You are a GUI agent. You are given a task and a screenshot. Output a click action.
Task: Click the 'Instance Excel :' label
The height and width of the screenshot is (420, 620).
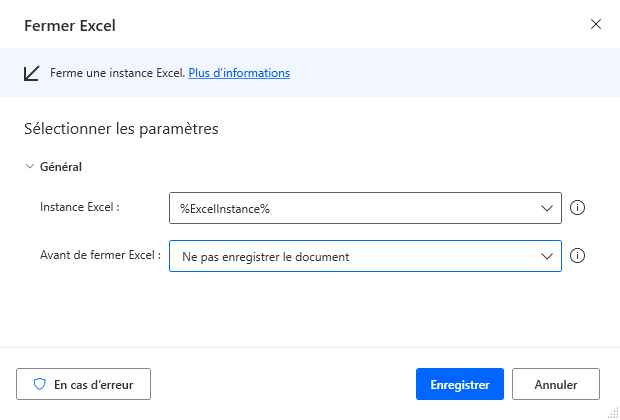point(80,207)
